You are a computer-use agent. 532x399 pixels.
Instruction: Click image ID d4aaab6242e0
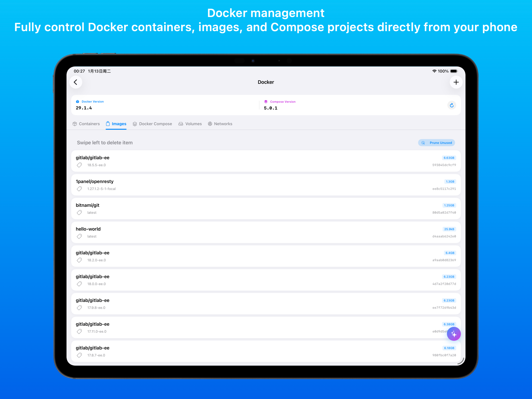pos(444,236)
